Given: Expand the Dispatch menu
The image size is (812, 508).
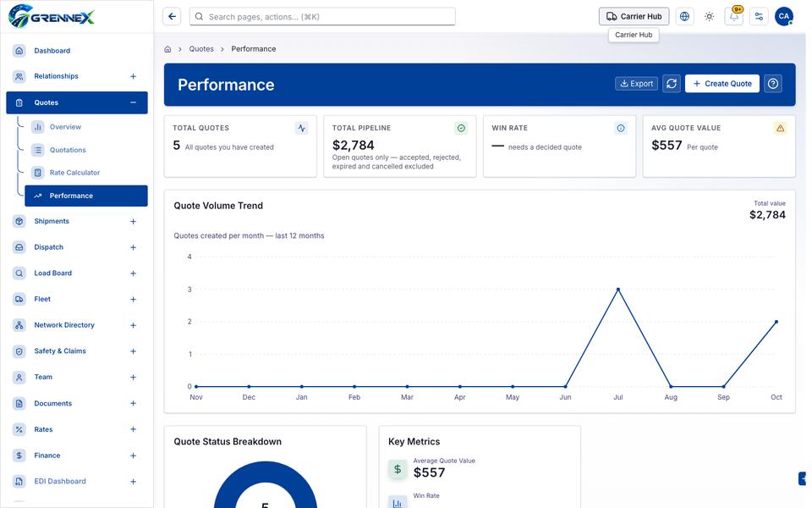Looking at the screenshot, I should [x=133, y=247].
